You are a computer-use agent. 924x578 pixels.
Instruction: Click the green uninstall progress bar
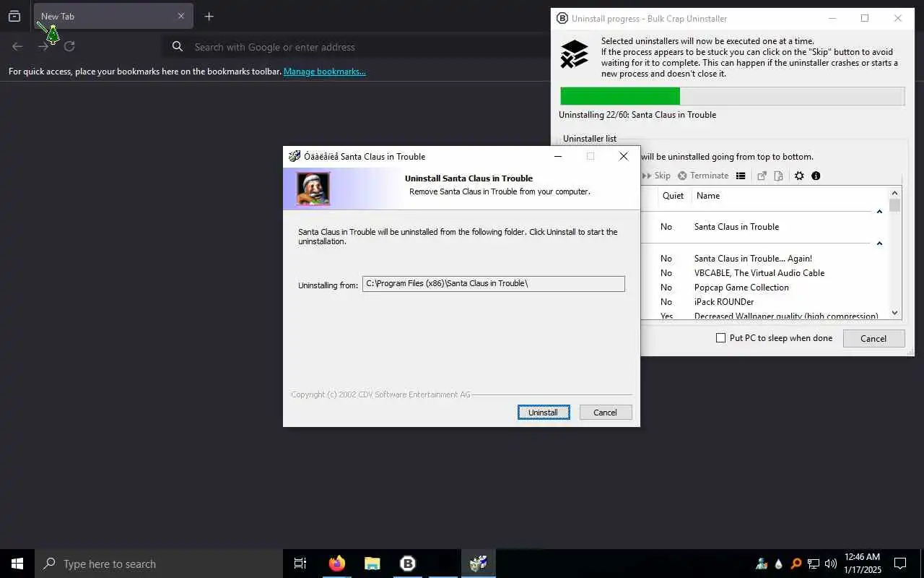[620, 96]
